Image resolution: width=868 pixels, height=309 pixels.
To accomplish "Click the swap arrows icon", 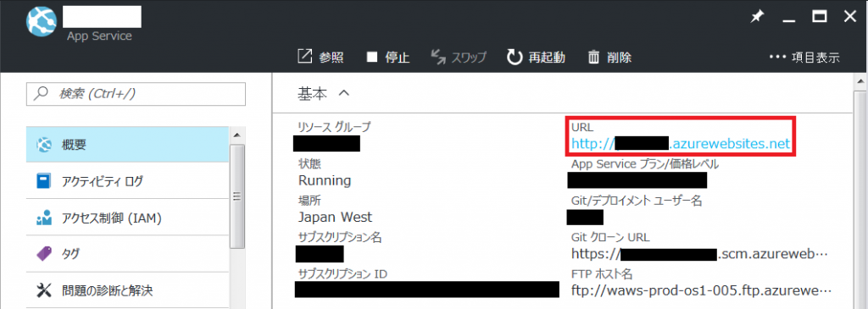I will point(439,57).
